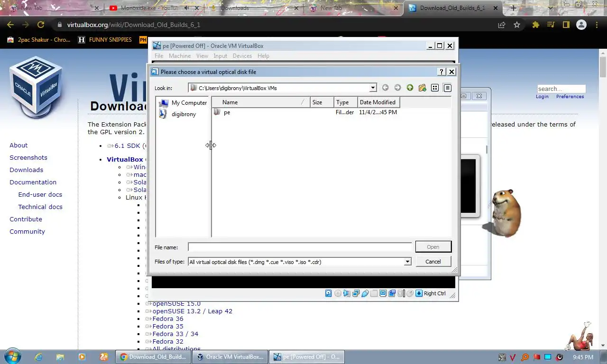Go to parent directory with green up arrow
The height and width of the screenshot is (364, 607).
410,88
